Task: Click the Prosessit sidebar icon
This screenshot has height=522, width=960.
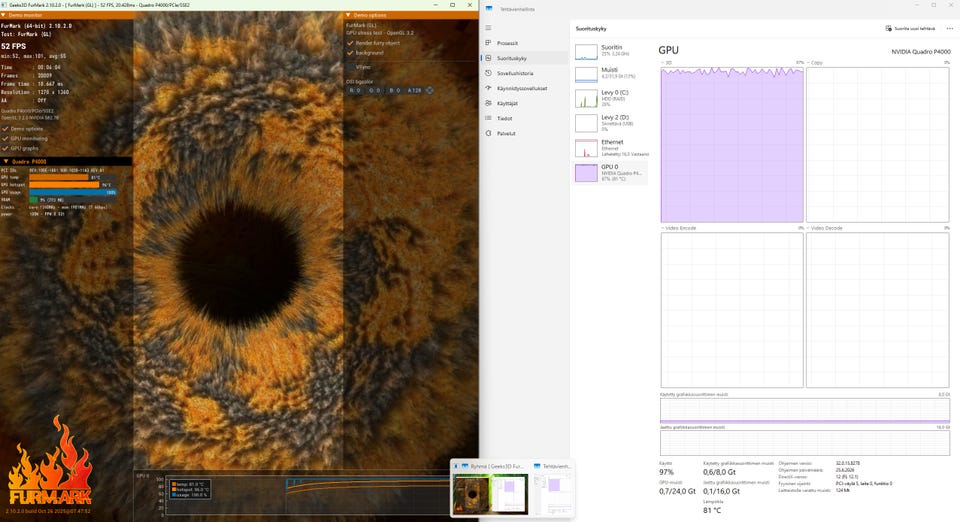Action: (488, 43)
